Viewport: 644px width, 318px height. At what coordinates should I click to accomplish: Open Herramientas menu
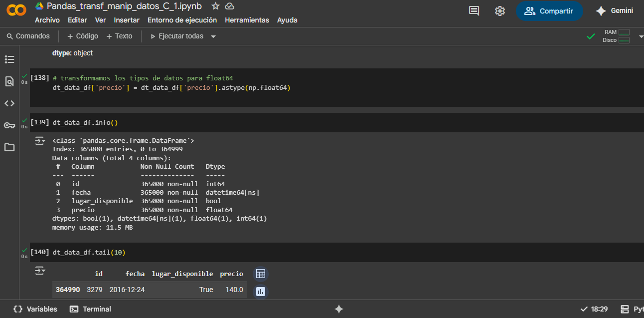tap(247, 20)
